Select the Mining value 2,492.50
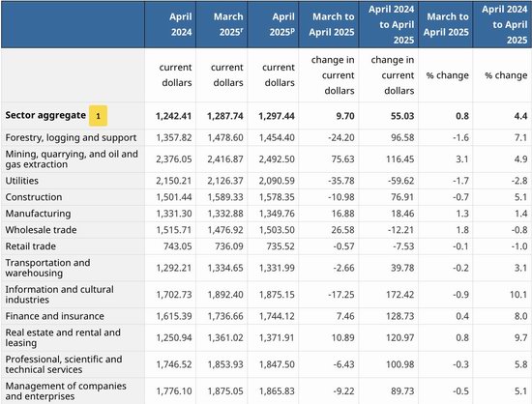 point(277,159)
